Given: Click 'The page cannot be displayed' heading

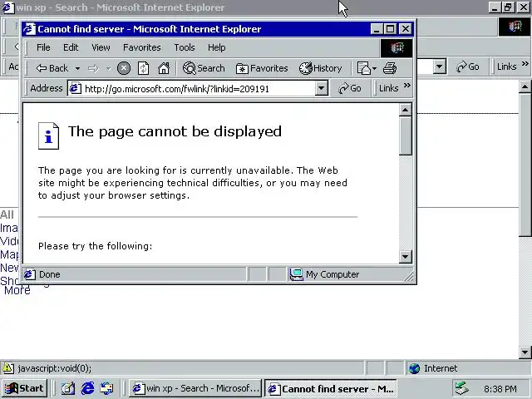Looking at the screenshot, I should (175, 131).
